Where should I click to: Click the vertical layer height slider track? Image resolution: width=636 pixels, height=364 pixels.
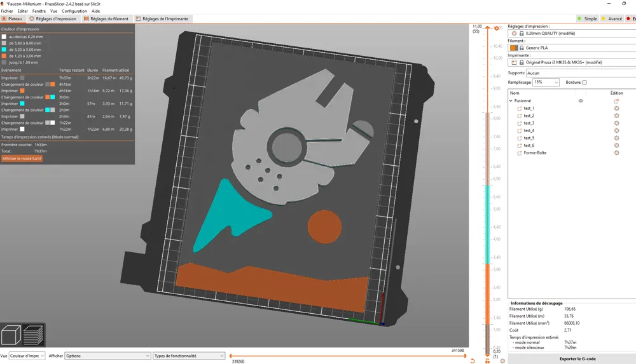(488, 191)
